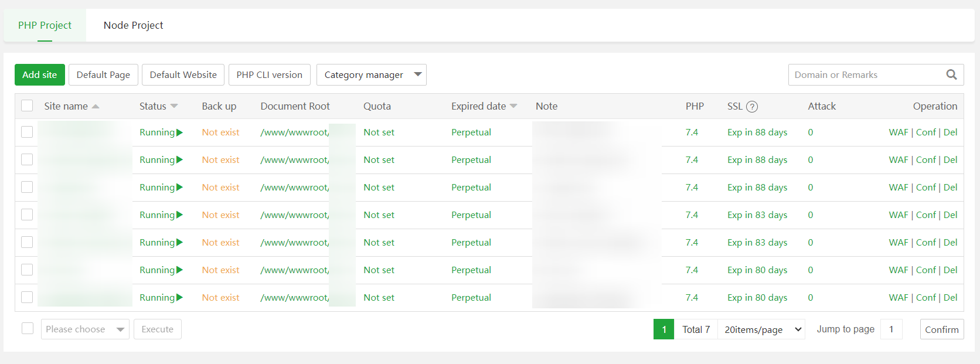The image size is (980, 364).
Task: Click the Running play icon in first row
Action: (x=180, y=132)
